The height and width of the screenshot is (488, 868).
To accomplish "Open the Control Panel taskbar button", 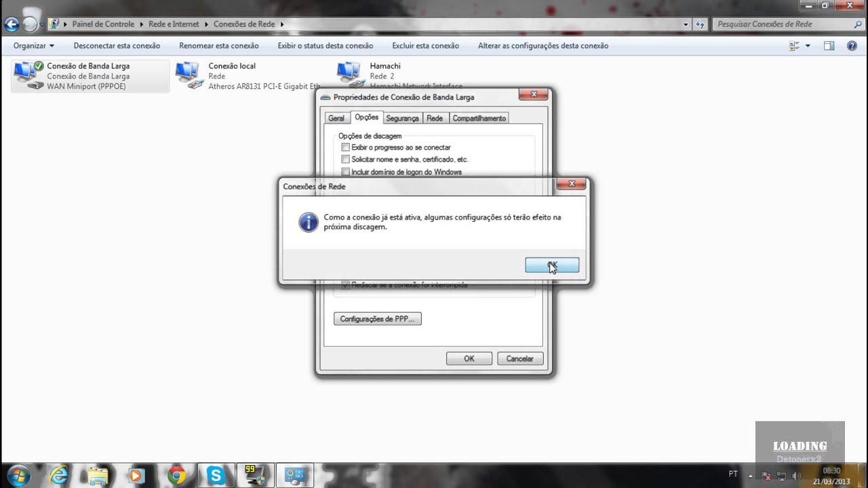I will click(x=295, y=476).
